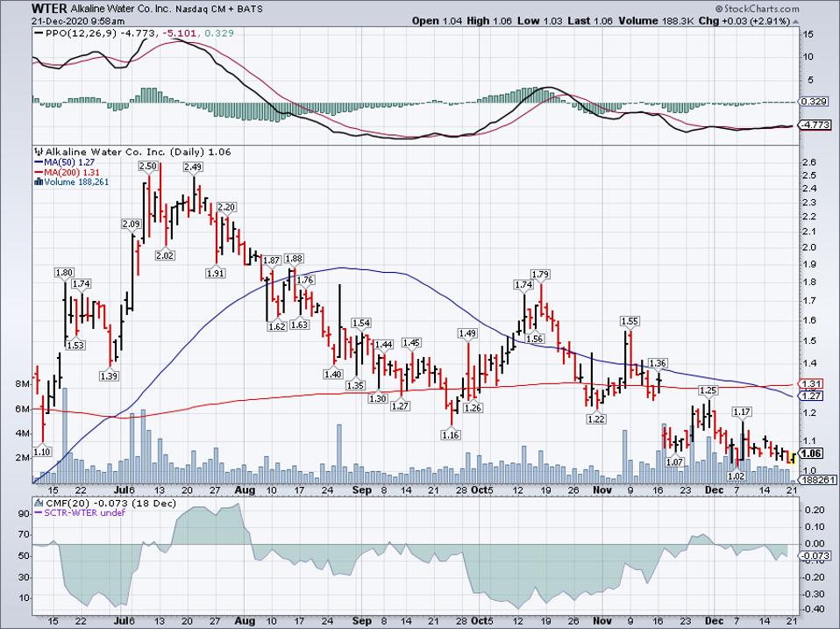Click the 2.09 price label

(x=132, y=224)
